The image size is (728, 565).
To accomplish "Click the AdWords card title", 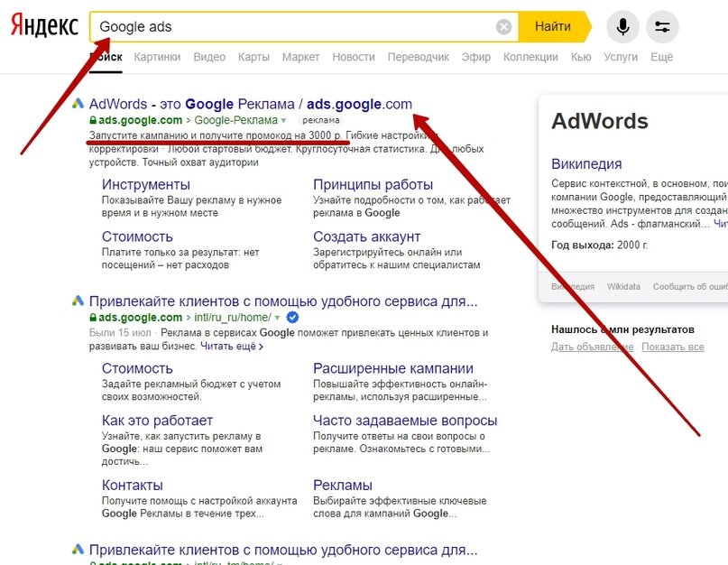I will [599, 121].
